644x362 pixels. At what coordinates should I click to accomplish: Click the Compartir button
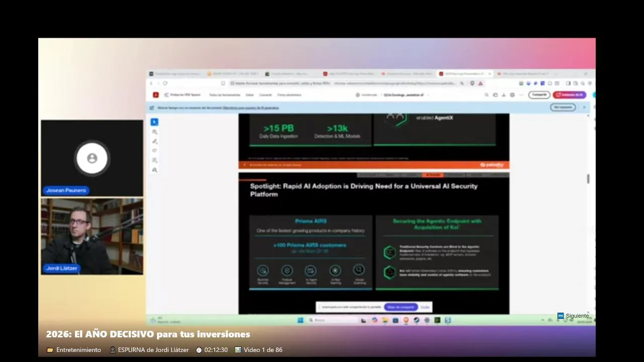click(x=539, y=95)
